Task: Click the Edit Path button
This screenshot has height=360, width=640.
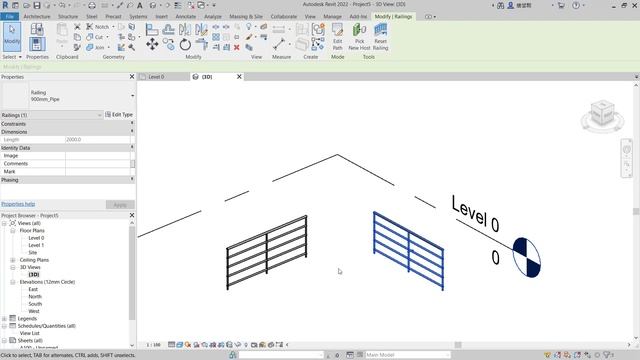Action: click(338, 36)
